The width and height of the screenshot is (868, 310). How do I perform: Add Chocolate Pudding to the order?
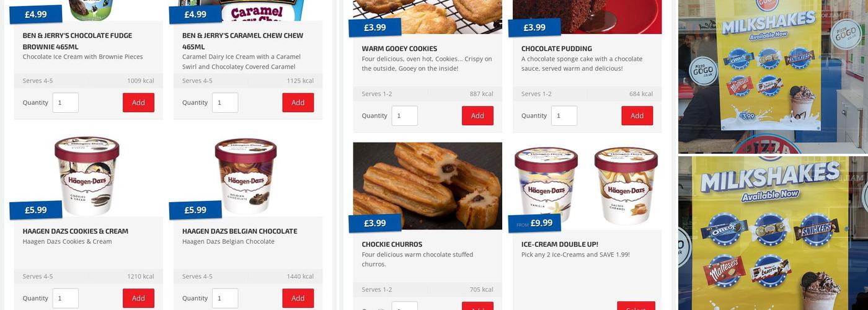637,115
